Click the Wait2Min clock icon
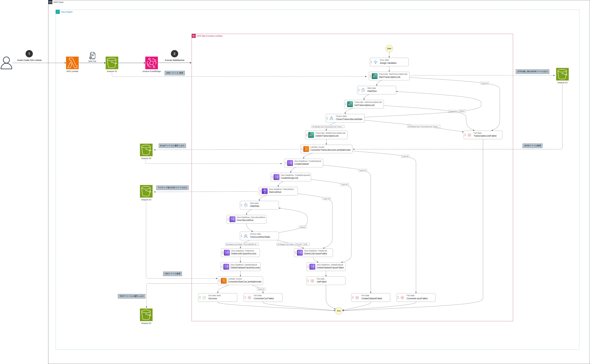The height and width of the screenshot is (364, 590). (x=246, y=205)
